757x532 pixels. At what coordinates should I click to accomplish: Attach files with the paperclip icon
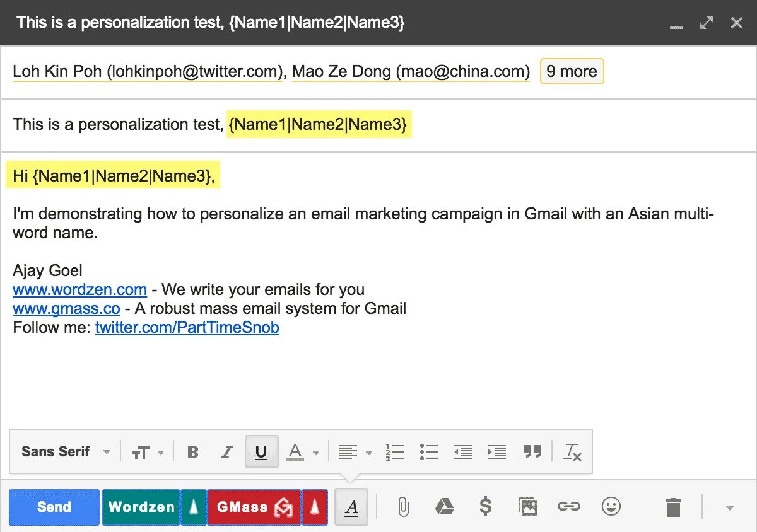pos(403,506)
